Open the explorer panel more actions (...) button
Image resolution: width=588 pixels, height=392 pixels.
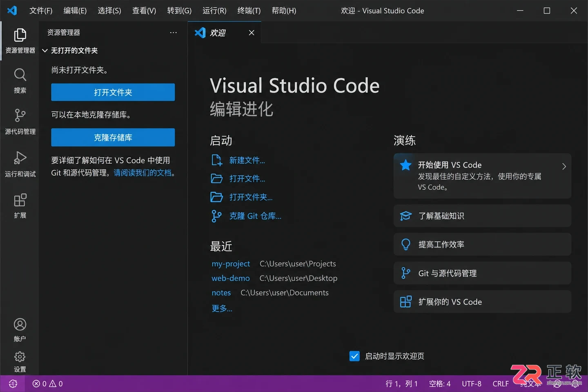(x=174, y=33)
